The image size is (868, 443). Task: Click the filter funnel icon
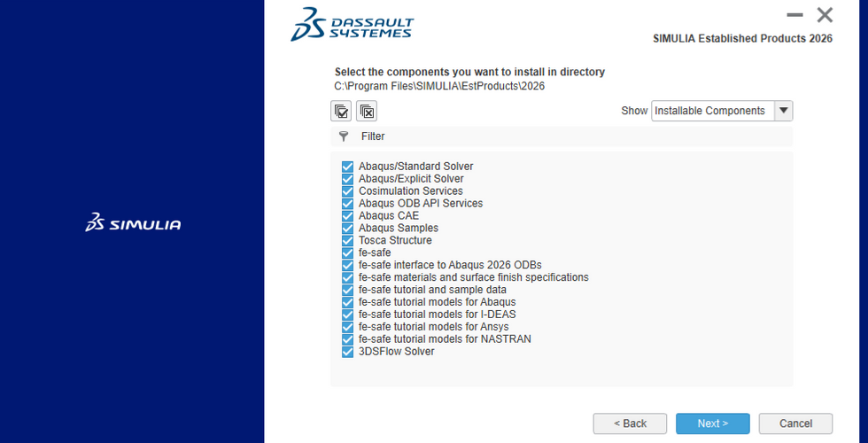[x=344, y=136]
